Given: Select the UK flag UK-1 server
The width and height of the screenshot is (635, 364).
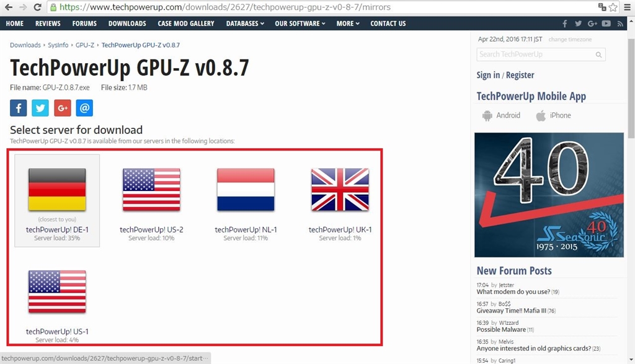Looking at the screenshot, I should pos(340,190).
